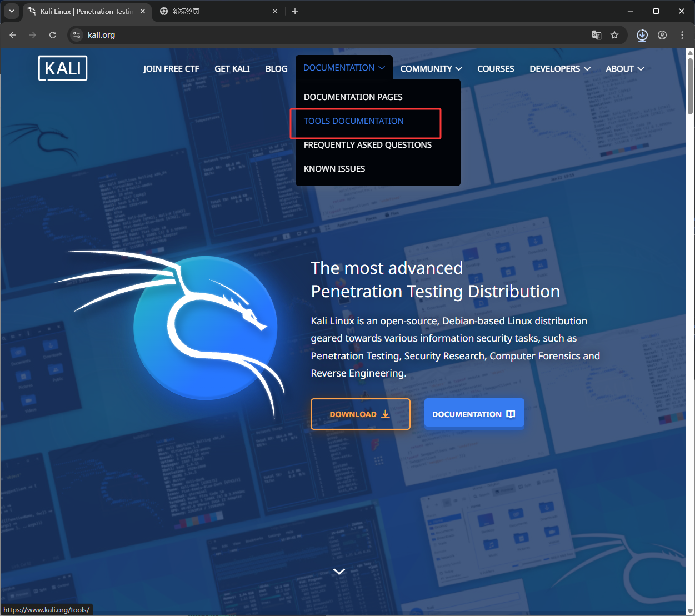
Task: Open the Chrome three-dot menu
Action: click(682, 35)
